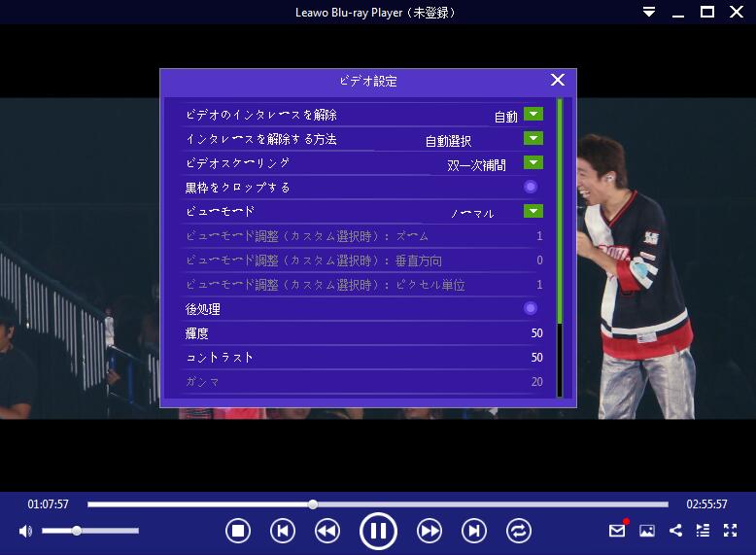Open インタレースを解除する方法 dropdown arrow
756x555 pixels.
coord(533,138)
